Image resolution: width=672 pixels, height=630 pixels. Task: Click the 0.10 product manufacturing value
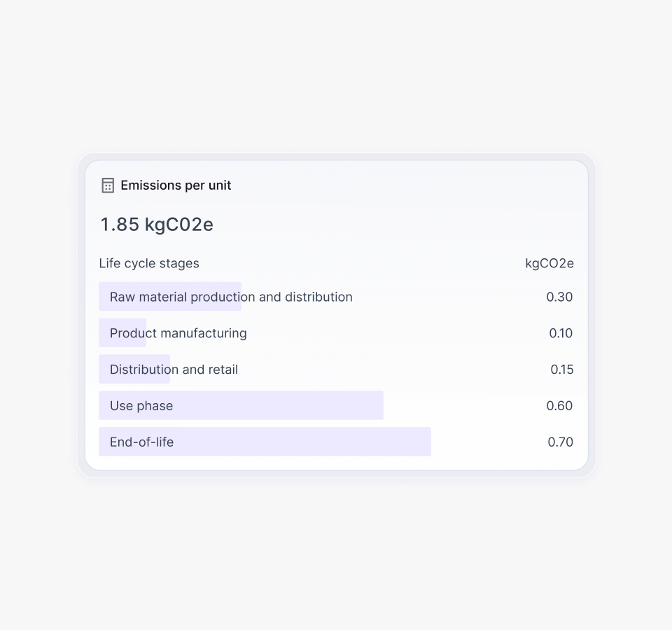(x=561, y=333)
